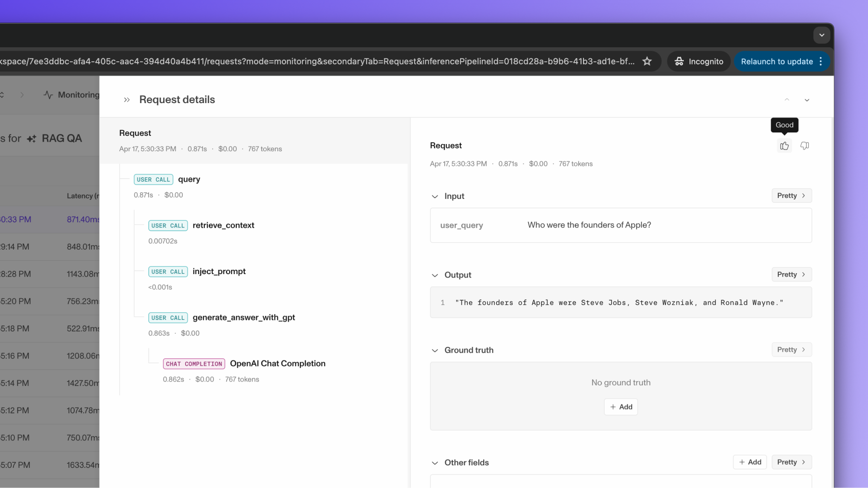Click Relaunch to update button
The image size is (868, 488).
(776, 61)
